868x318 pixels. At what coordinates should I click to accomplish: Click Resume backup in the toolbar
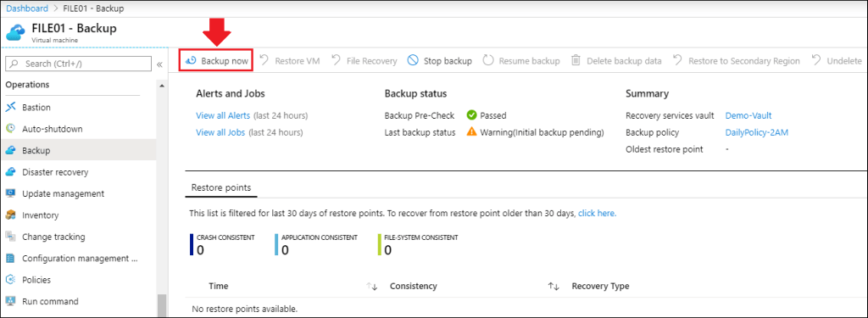521,61
